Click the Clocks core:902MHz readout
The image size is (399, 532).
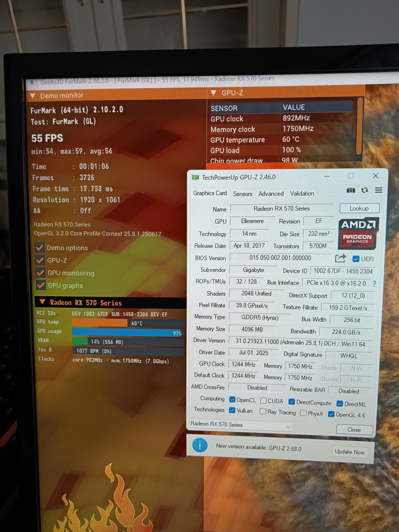point(121,360)
